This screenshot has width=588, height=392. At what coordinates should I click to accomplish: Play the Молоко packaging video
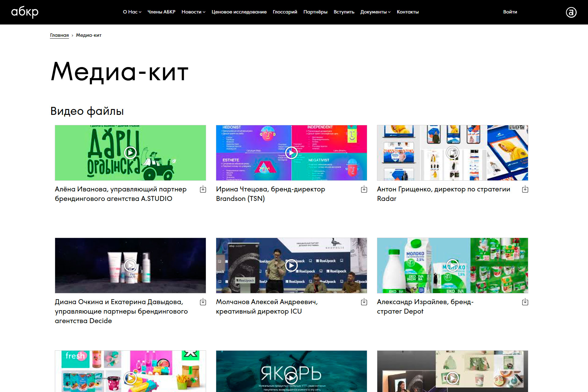(452, 265)
